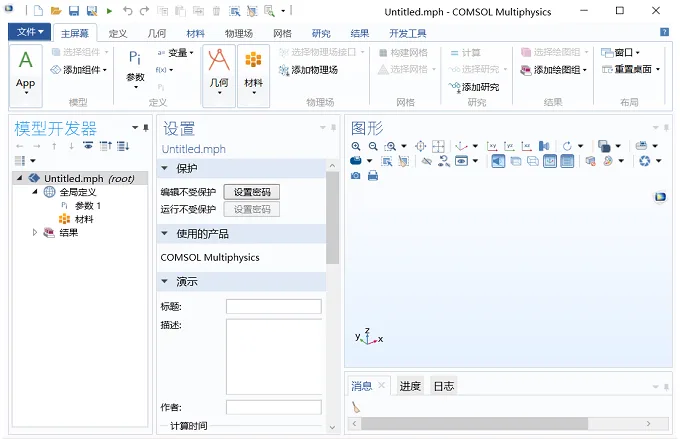Switch to the xz view
Viewport: 680px width, 439px height.
pyautogui.click(x=527, y=146)
